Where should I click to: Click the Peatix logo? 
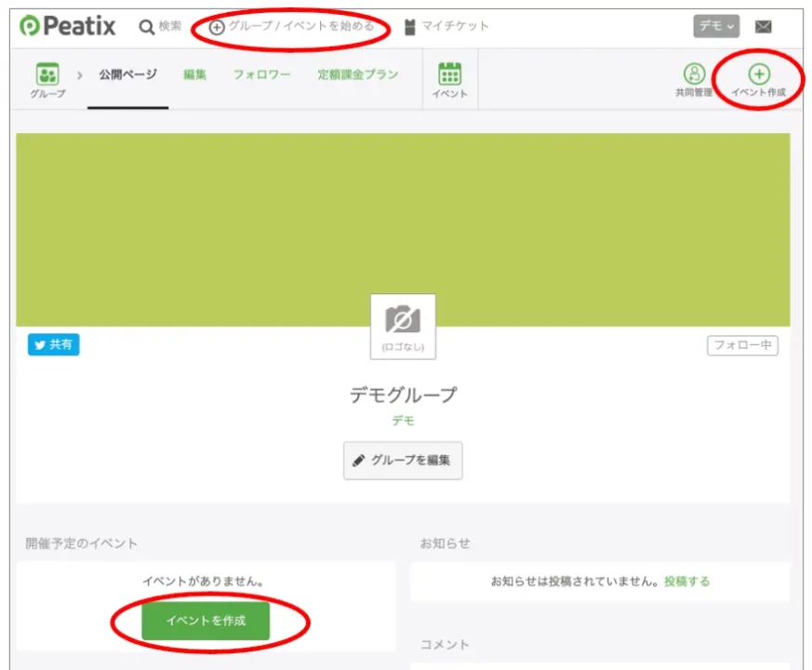(67, 26)
